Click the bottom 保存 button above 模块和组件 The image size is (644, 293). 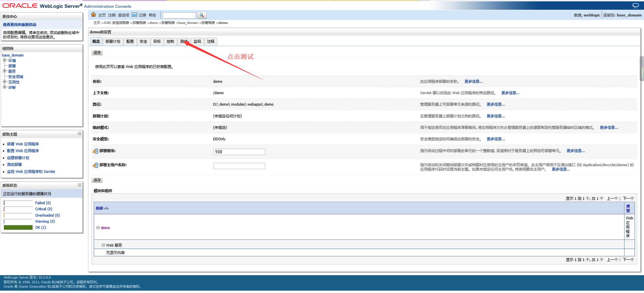coord(97,180)
